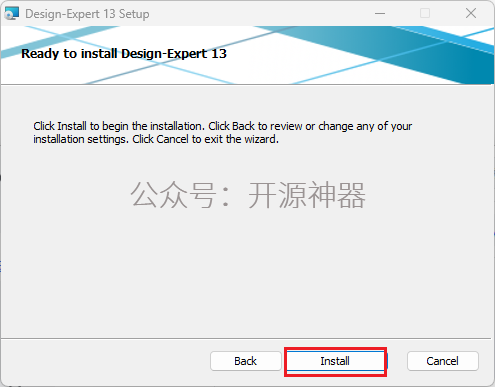Click the Design-Expert setup title bar icon

click(x=12, y=14)
